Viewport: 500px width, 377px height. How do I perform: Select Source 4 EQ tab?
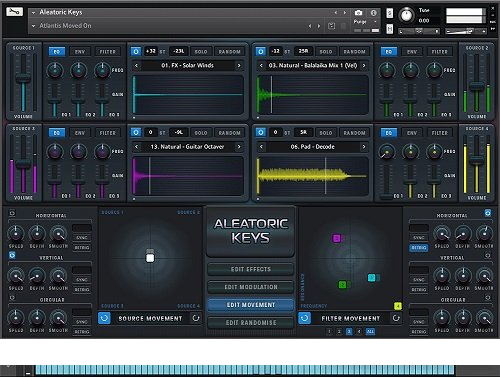389,133
